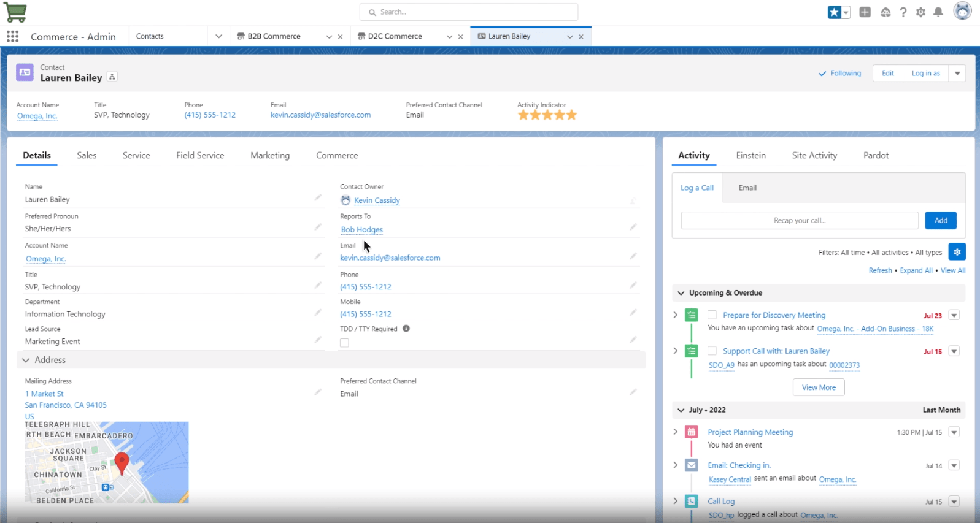Open the Contacts navigation dropdown
The height and width of the screenshot is (523, 980).
tap(218, 36)
